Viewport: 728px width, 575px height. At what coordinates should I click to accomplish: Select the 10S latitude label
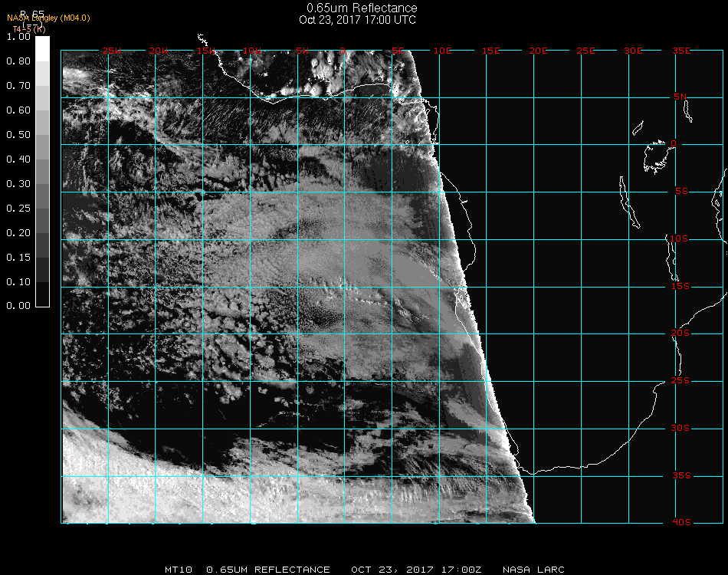679,238
